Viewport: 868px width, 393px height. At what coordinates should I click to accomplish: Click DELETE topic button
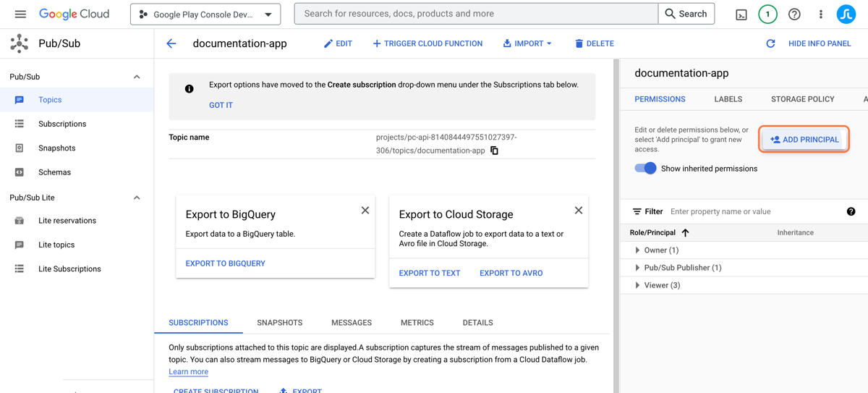click(x=595, y=43)
